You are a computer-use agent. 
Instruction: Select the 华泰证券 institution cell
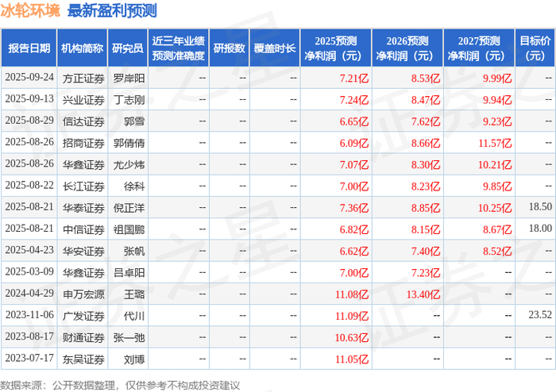[83, 208]
